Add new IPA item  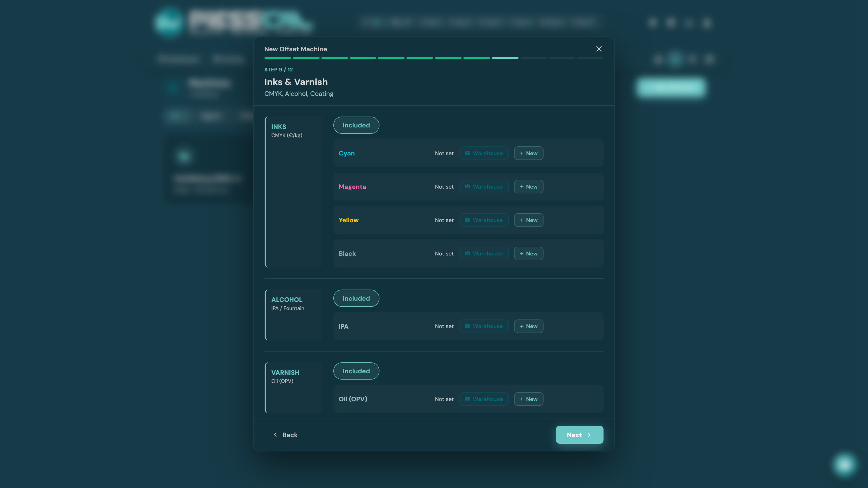point(528,326)
